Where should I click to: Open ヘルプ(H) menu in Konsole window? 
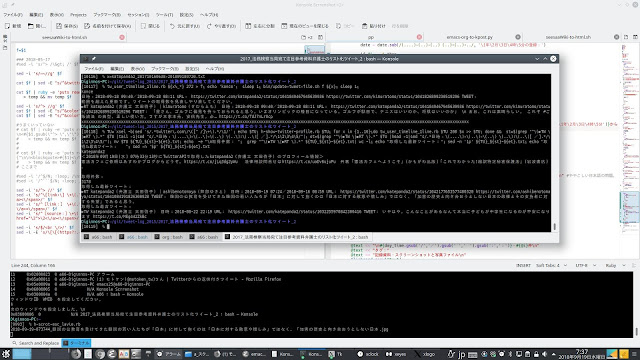(x=215, y=69)
